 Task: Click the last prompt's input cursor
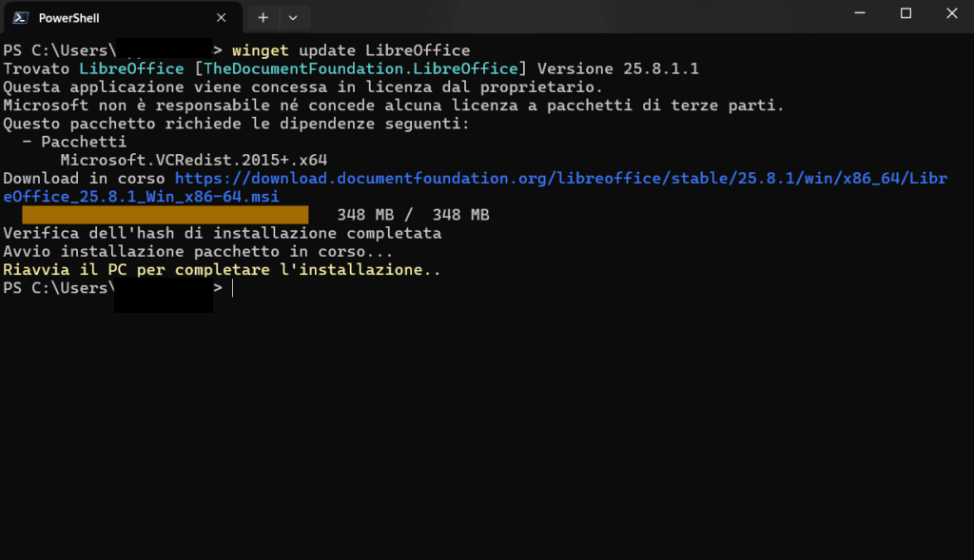click(233, 288)
